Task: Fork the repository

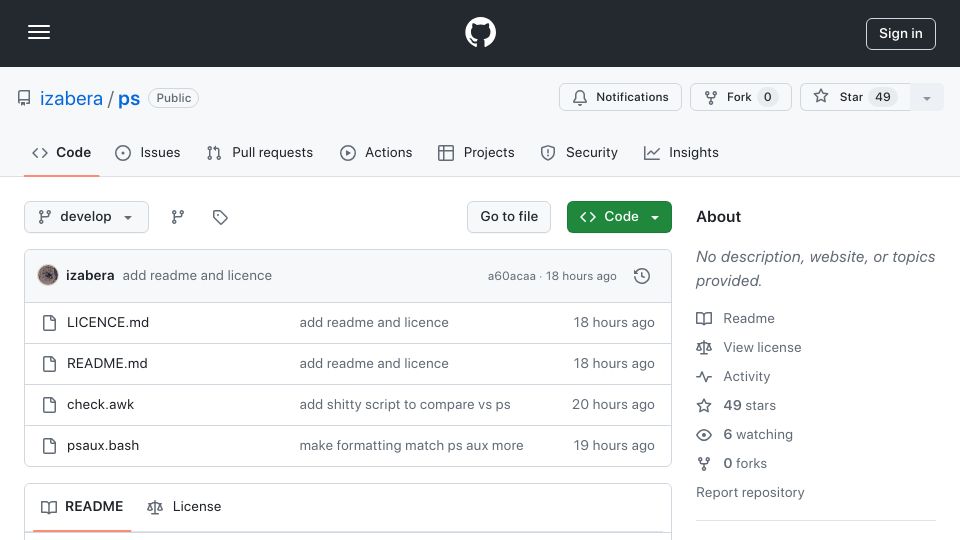Action: click(x=741, y=97)
